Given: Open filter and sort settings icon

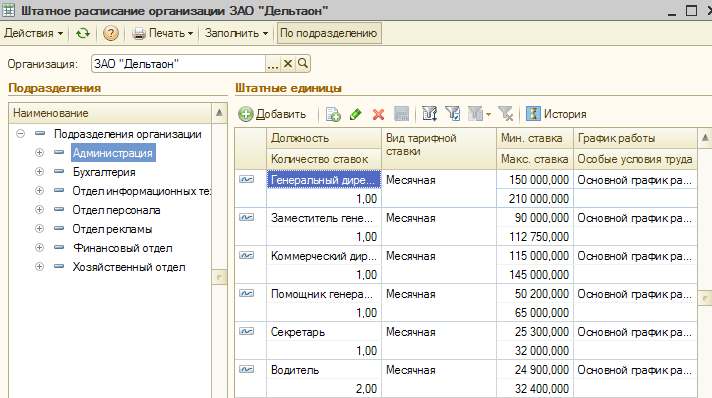Looking at the screenshot, I should click(430, 114).
